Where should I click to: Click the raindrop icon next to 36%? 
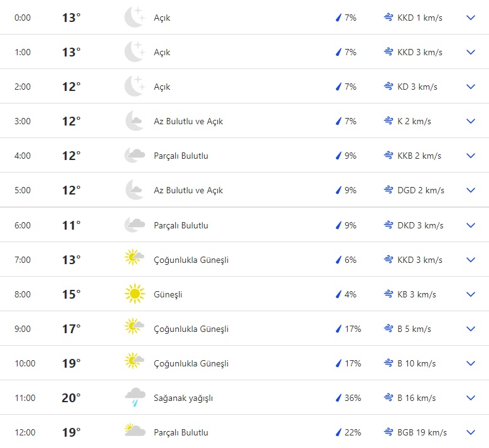click(338, 398)
